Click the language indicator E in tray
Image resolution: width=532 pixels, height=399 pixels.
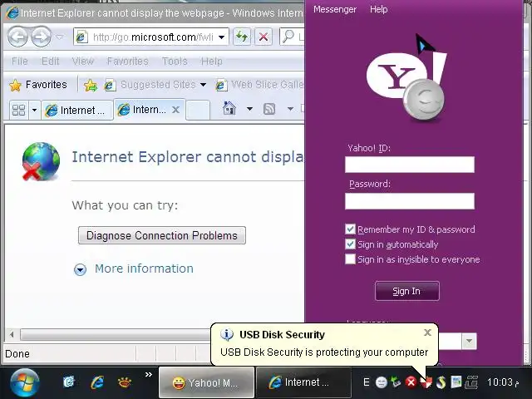coord(366,382)
